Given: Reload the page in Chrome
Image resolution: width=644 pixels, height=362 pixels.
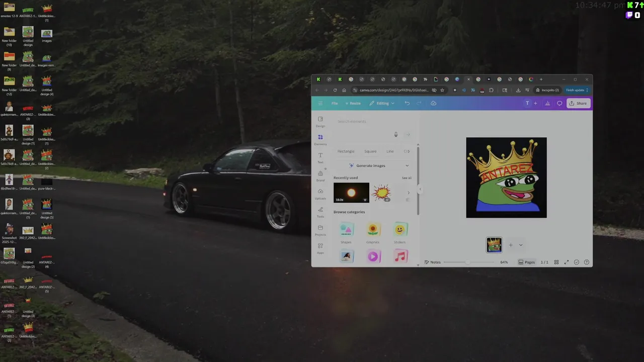Looking at the screenshot, I should [x=335, y=90].
